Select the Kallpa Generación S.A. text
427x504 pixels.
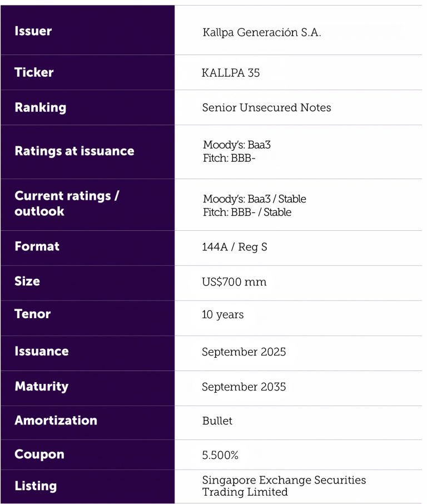point(262,33)
